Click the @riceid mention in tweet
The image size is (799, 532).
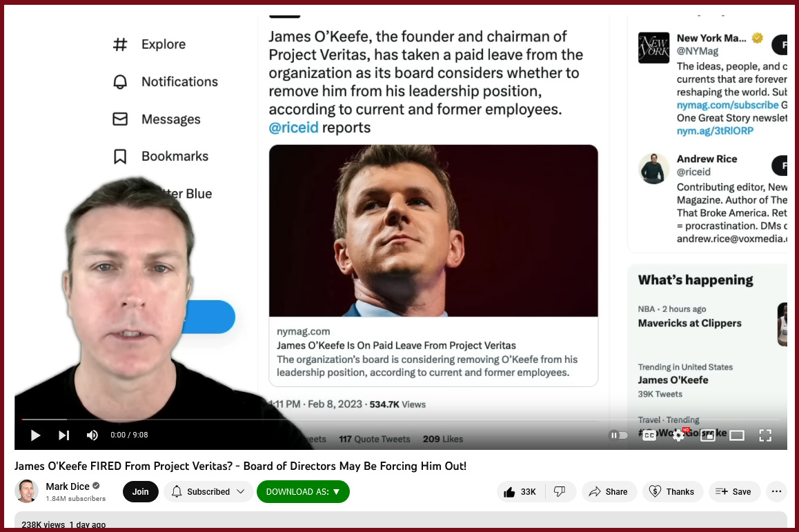pos(293,128)
